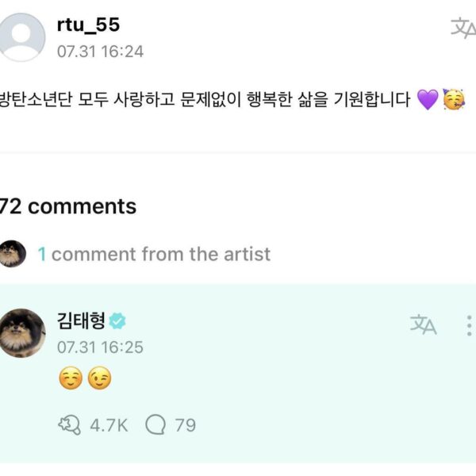Click 김태형's dog profile picture
476x476 pixels.
click(22, 333)
